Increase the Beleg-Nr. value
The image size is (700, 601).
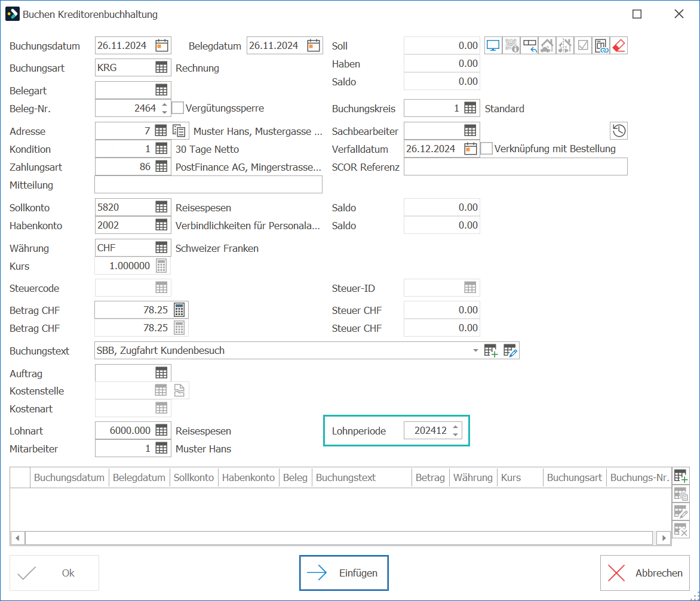pos(165,105)
